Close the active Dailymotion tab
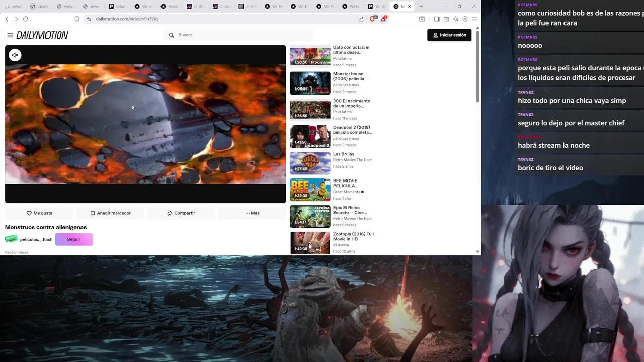644x362 pixels. pos(409,6)
